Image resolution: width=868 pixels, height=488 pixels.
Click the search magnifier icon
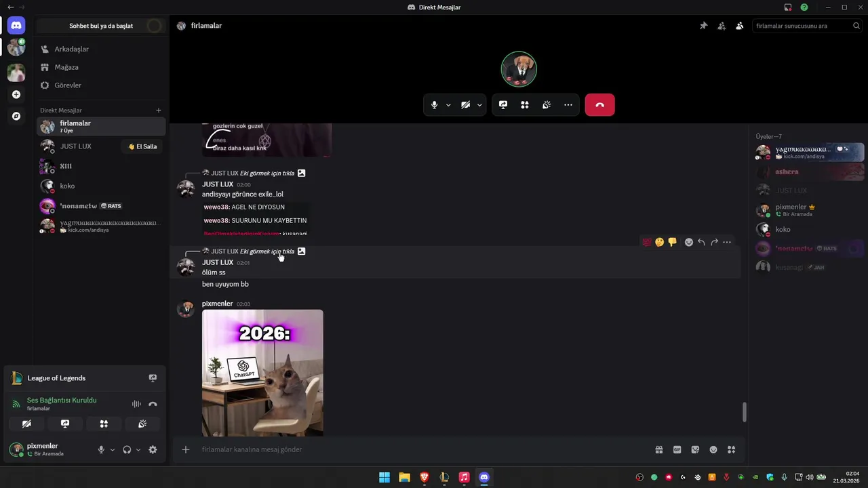click(856, 26)
